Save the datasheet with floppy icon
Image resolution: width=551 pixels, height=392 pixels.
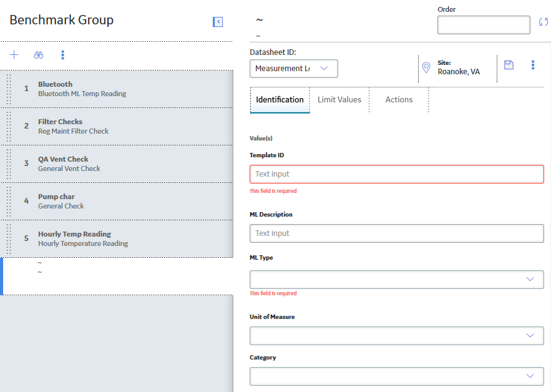(x=509, y=65)
